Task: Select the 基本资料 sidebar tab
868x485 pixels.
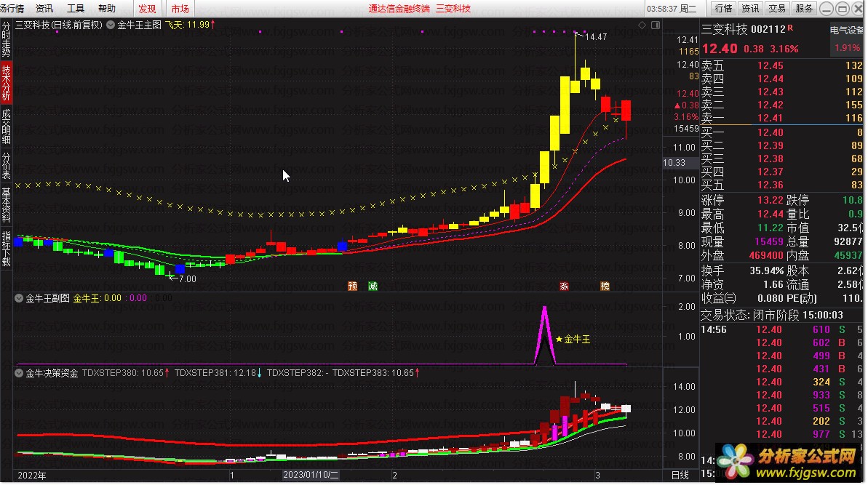Action: pyautogui.click(x=6, y=204)
